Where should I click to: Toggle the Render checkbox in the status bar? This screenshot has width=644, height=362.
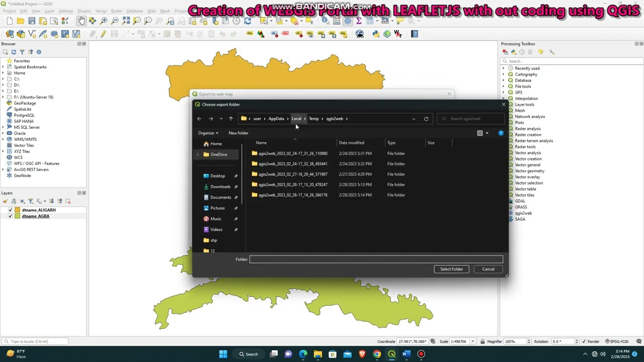pyautogui.click(x=584, y=341)
